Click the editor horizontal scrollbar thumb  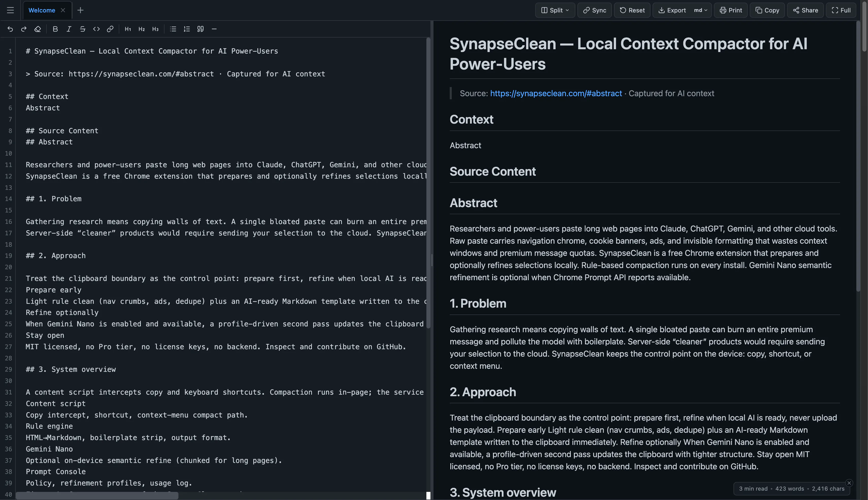click(97, 495)
